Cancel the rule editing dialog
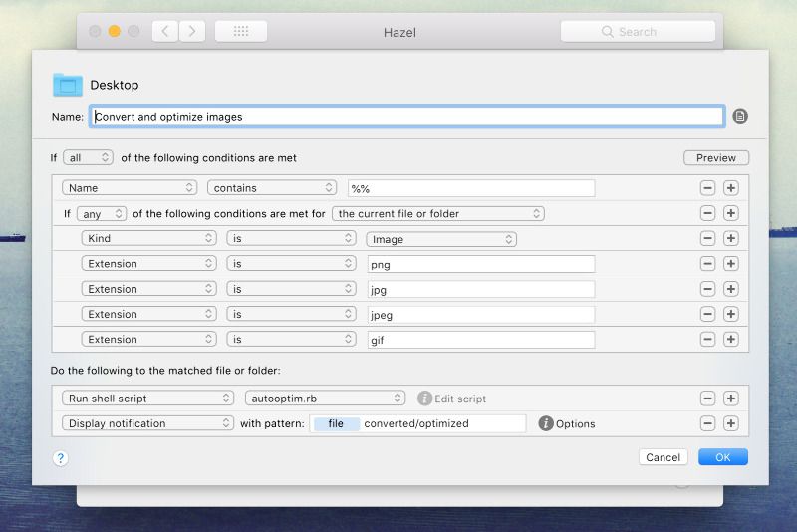797x532 pixels. (x=663, y=457)
